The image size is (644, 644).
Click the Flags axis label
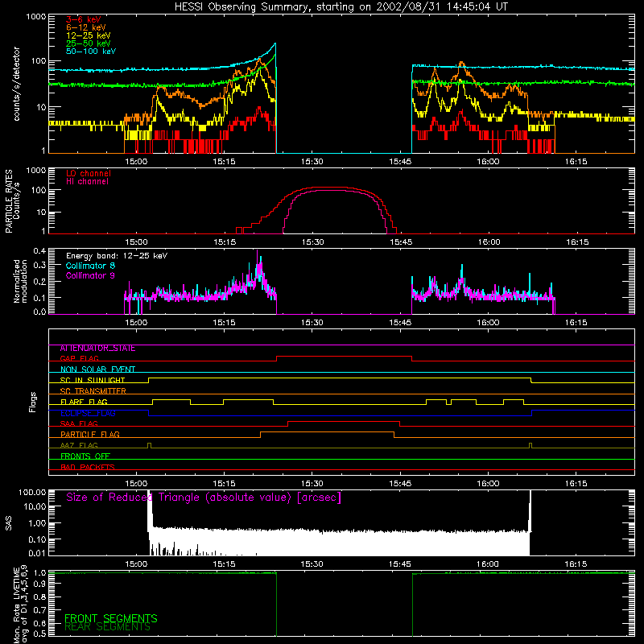click(x=33, y=402)
